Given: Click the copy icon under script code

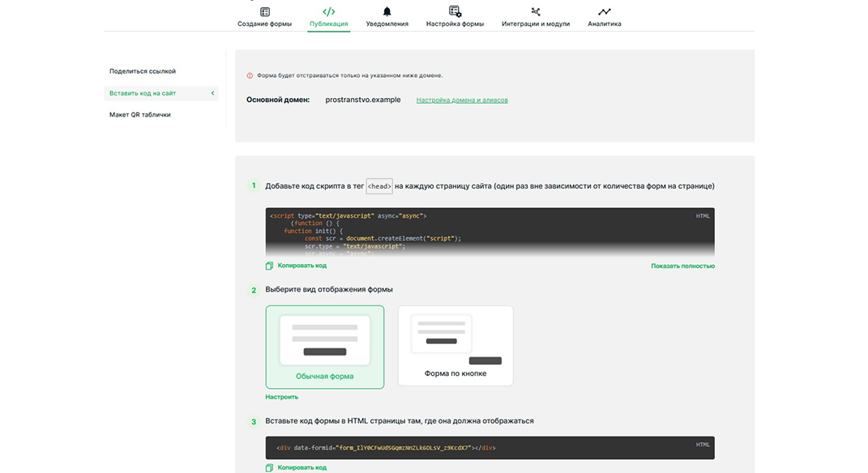Looking at the screenshot, I should (x=270, y=266).
